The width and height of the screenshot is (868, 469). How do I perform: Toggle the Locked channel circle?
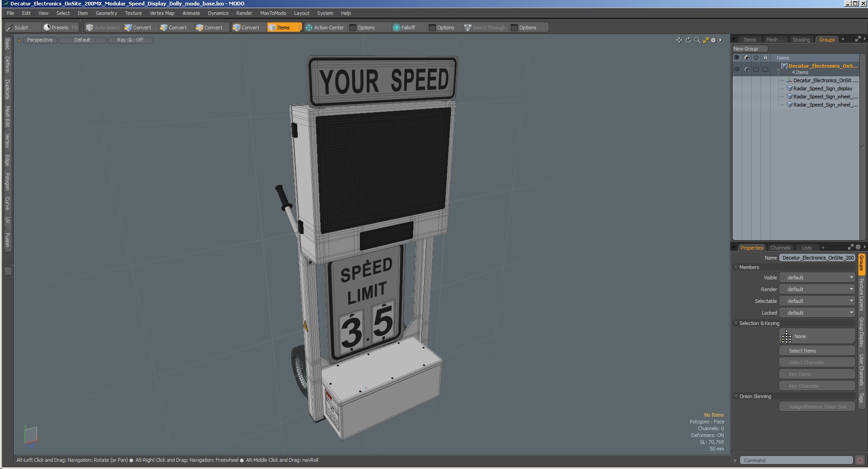coord(783,313)
